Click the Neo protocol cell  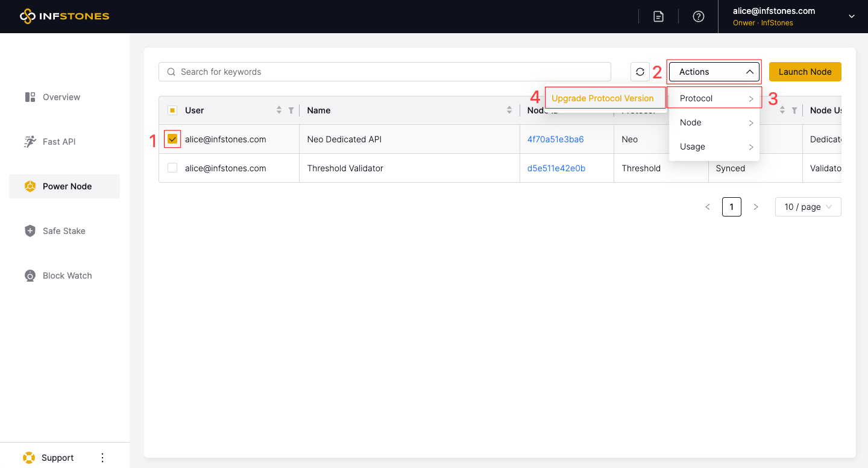pyautogui.click(x=630, y=139)
